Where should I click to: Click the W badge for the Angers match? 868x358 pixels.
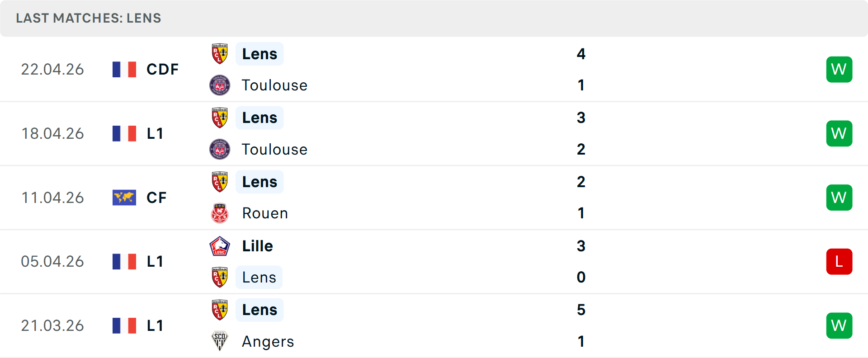(839, 325)
